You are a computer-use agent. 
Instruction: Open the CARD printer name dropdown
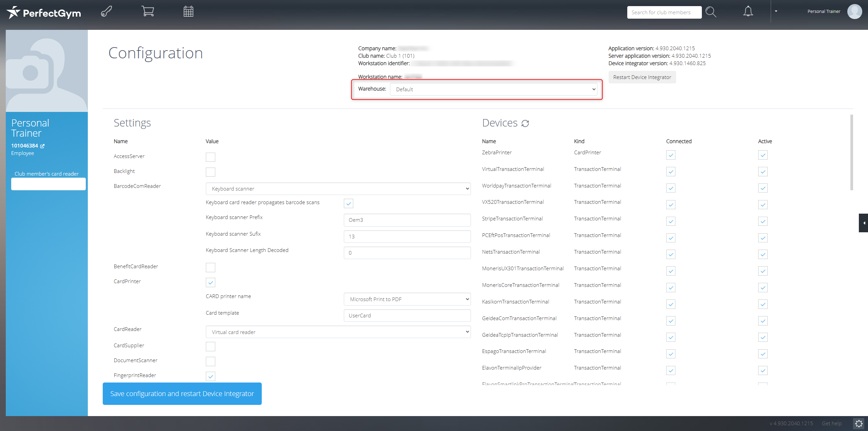[x=407, y=299]
